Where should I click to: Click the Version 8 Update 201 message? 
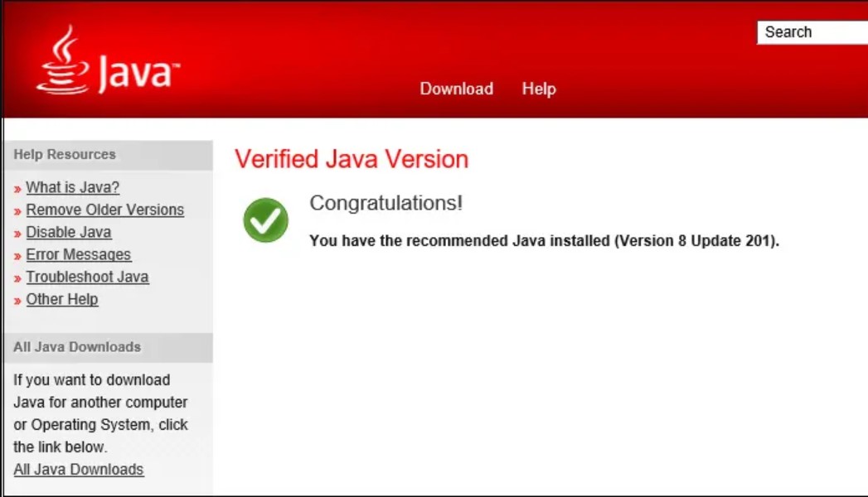[544, 241]
